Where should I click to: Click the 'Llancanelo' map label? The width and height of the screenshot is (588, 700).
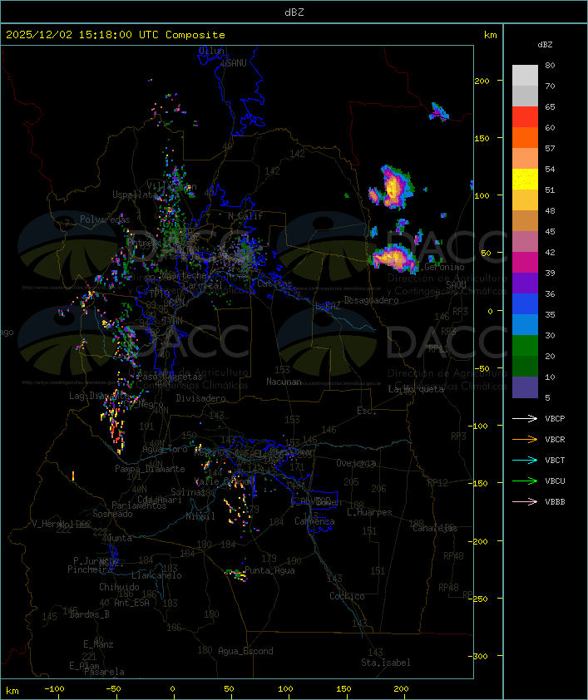click(x=156, y=576)
